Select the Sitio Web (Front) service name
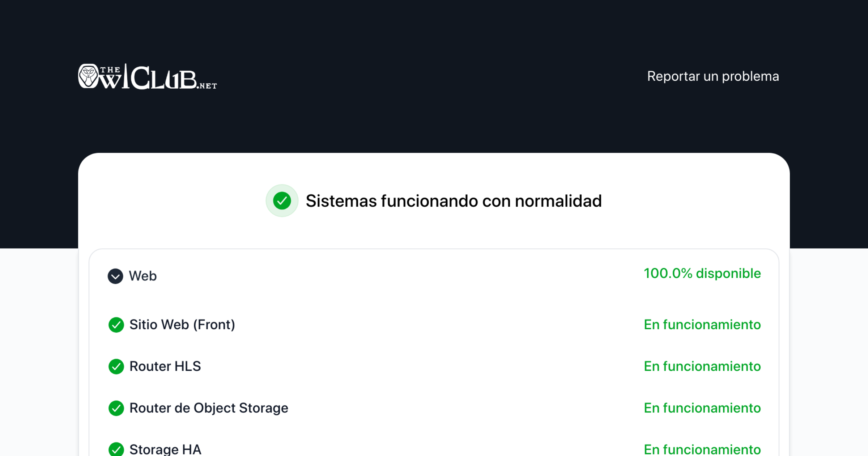868x456 pixels. pyautogui.click(x=182, y=325)
